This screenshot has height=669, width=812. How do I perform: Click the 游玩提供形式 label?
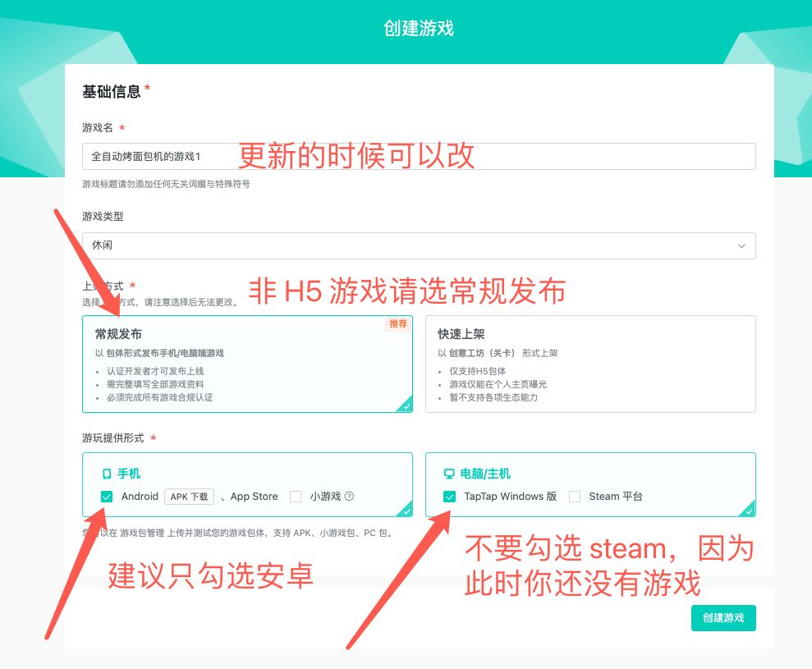113,438
